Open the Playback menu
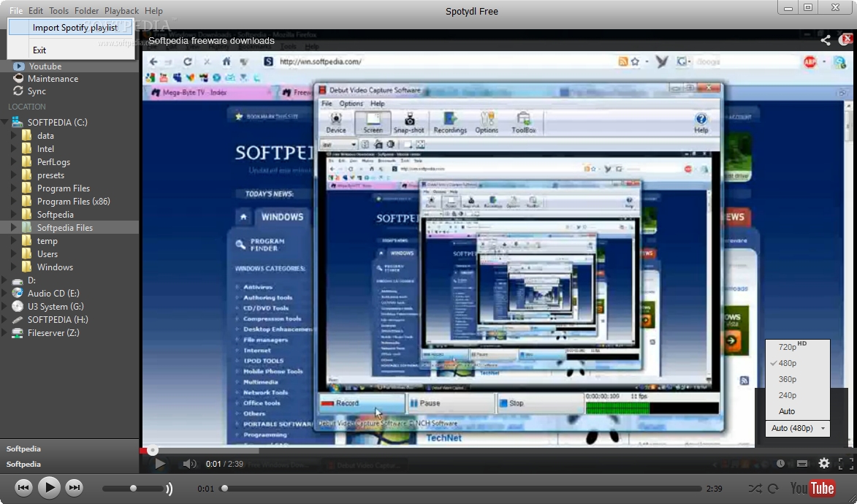Viewport: 857px width, 504px height. click(121, 10)
